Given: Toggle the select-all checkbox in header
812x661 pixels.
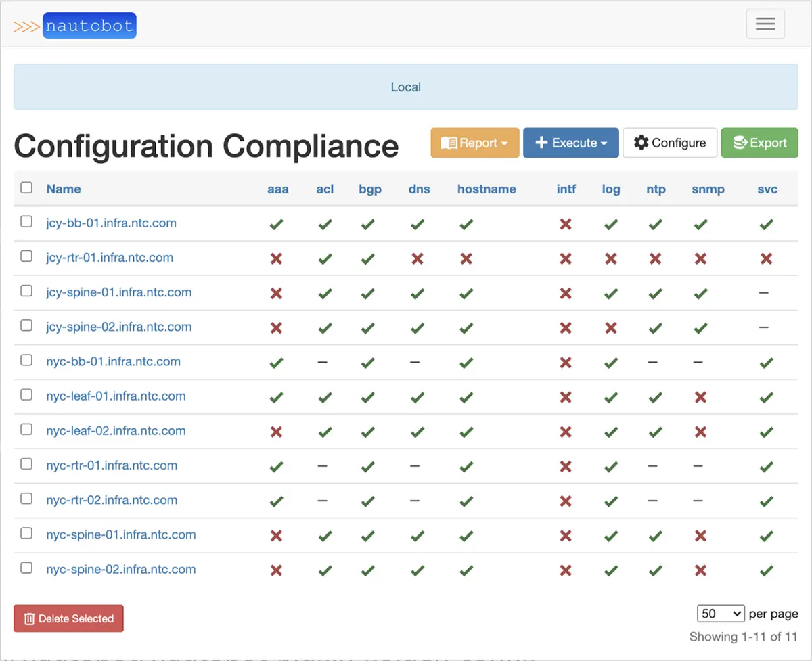Looking at the screenshot, I should tap(26, 188).
